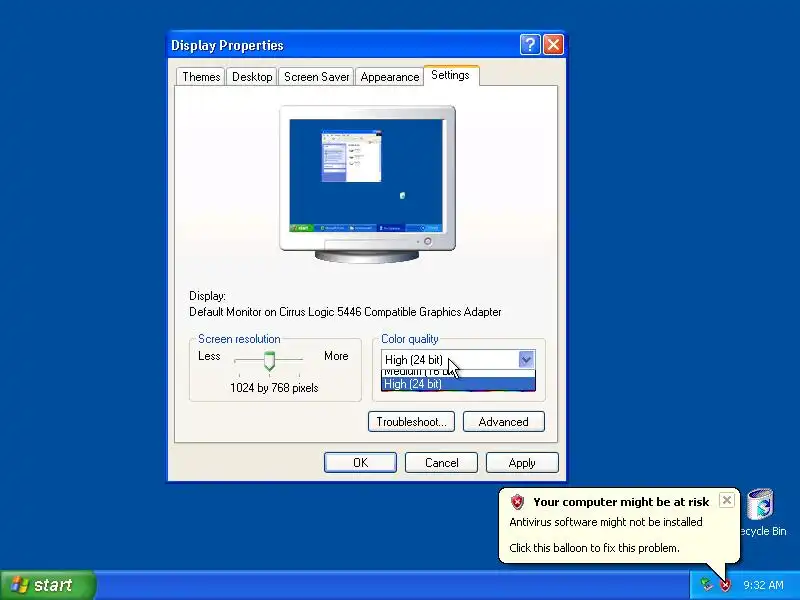Viewport: 800px width, 600px height.
Task: Click the monitor preview image
Action: click(367, 184)
